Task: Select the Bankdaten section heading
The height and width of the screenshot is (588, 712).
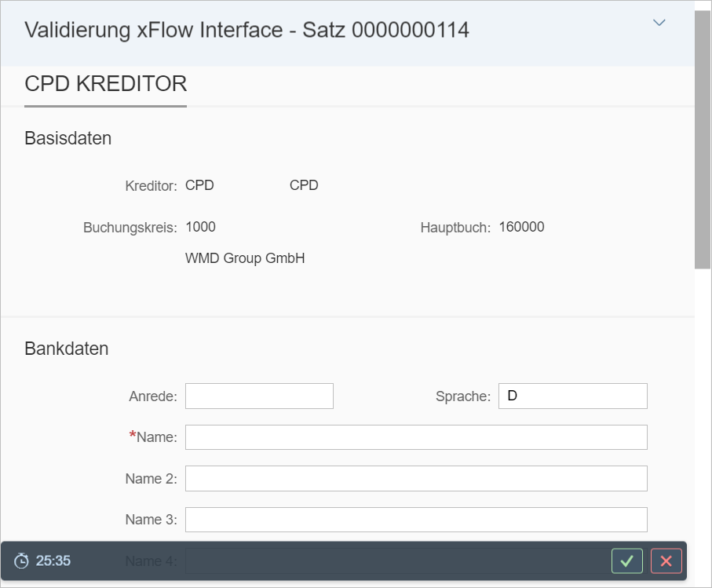Action: [x=67, y=349]
